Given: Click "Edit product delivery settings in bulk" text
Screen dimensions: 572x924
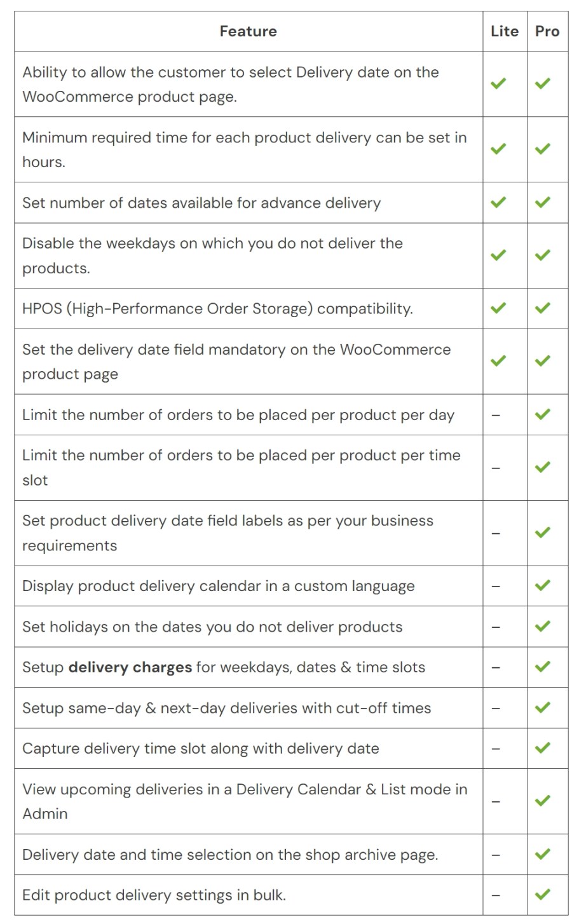Looking at the screenshot, I should point(154,895).
